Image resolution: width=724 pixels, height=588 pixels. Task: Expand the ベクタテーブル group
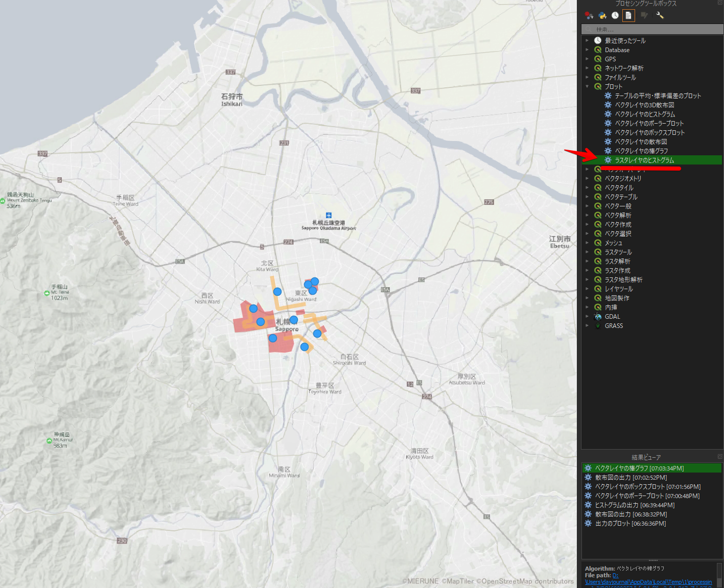coord(587,197)
